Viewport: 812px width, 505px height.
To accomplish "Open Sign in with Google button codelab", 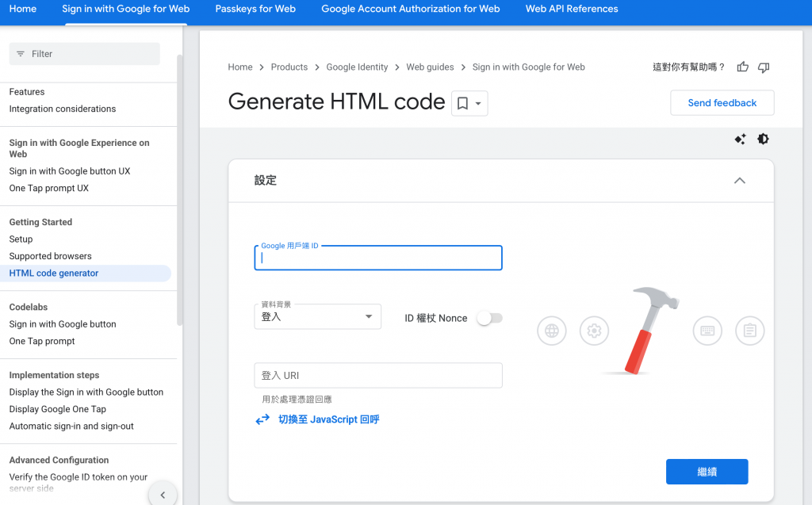I will 62,323.
